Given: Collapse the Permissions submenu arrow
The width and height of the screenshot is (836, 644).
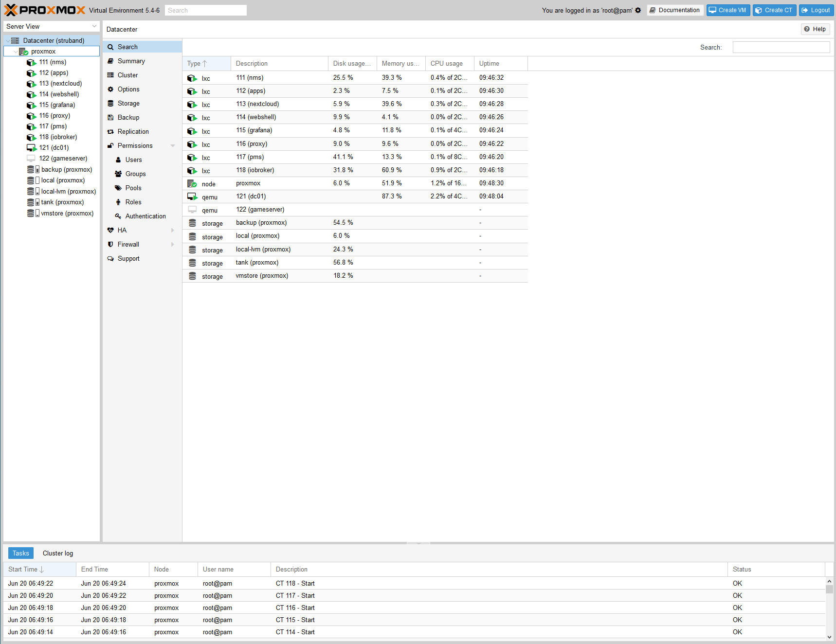Looking at the screenshot, I should 173,146.
